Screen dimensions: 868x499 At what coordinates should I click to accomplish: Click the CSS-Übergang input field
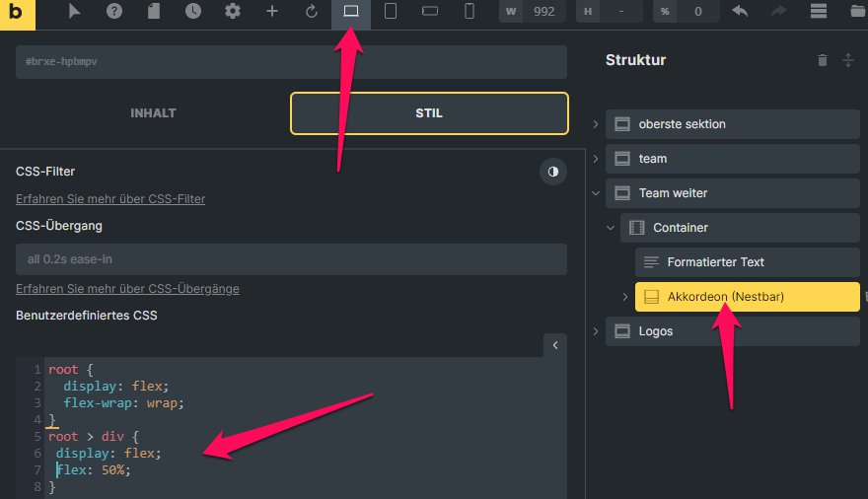291,259
